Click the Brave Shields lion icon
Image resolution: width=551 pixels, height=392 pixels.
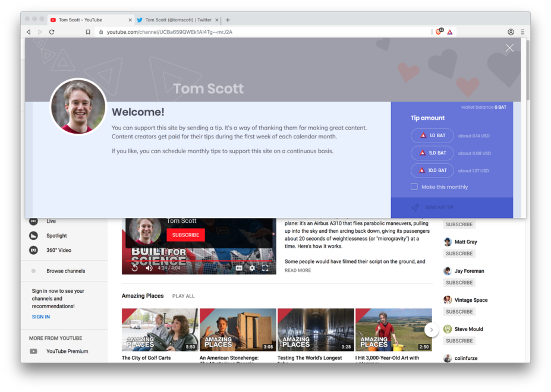pos(439,32)
